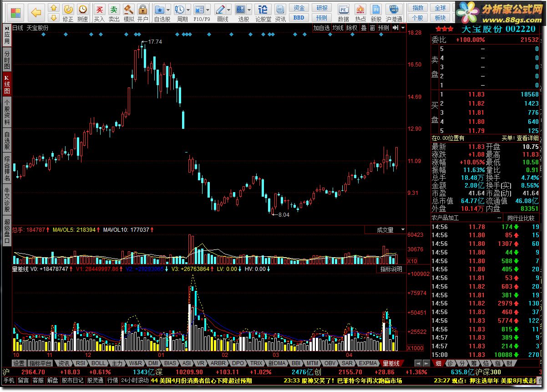This screenshot has width=547, height=392.
Task: Open the 开户 account lock icon
Action: coord(143,13)
